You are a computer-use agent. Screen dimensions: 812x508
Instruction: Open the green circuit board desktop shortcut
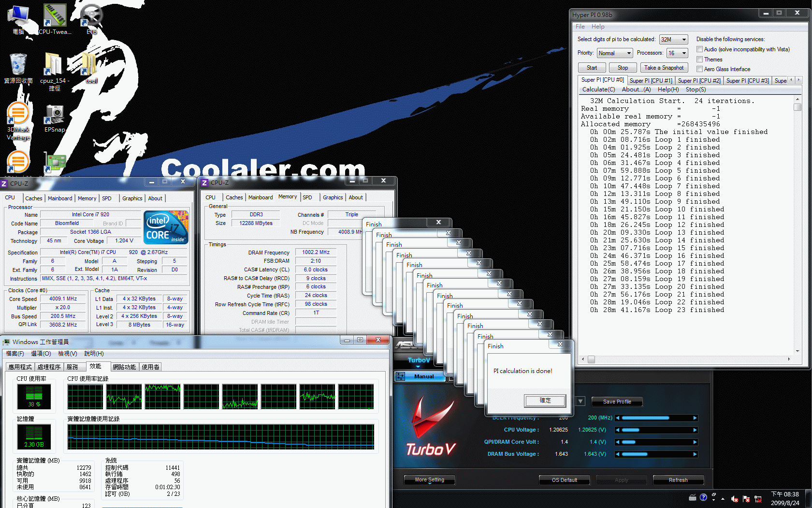[x=55, y=164]
